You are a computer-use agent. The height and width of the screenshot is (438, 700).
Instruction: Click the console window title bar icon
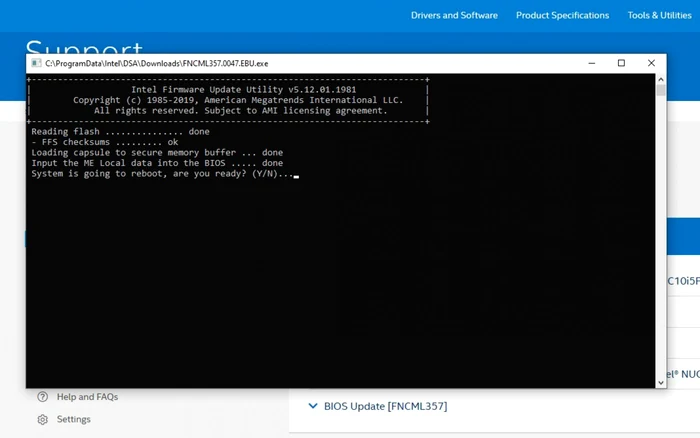pyautogui.click(x=36, y=63)
